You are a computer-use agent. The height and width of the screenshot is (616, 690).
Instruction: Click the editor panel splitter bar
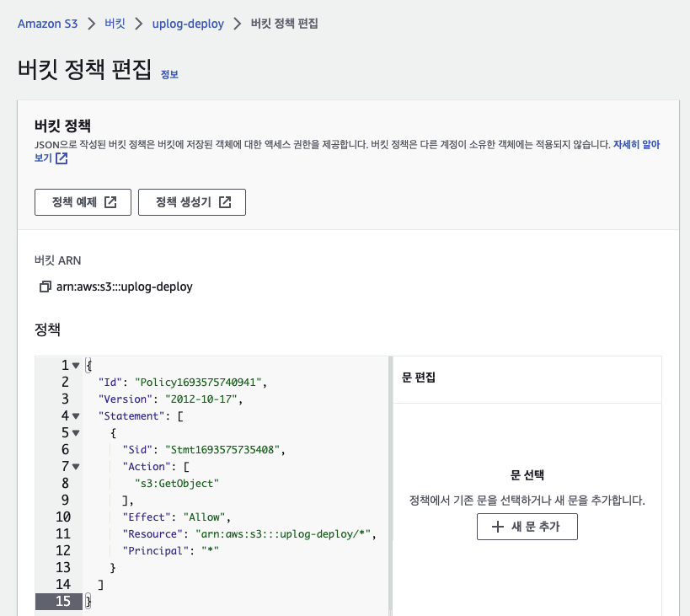(x=391, y=484)
